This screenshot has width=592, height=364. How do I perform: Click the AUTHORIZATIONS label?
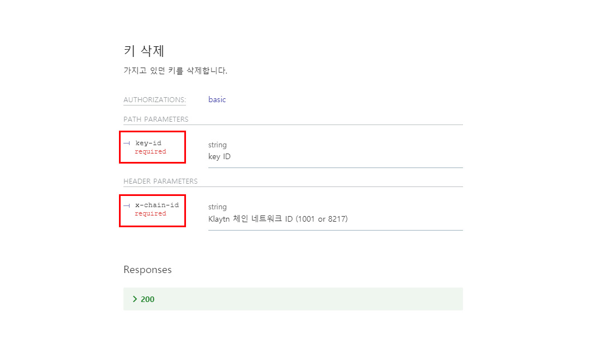(x=155, y=100)
